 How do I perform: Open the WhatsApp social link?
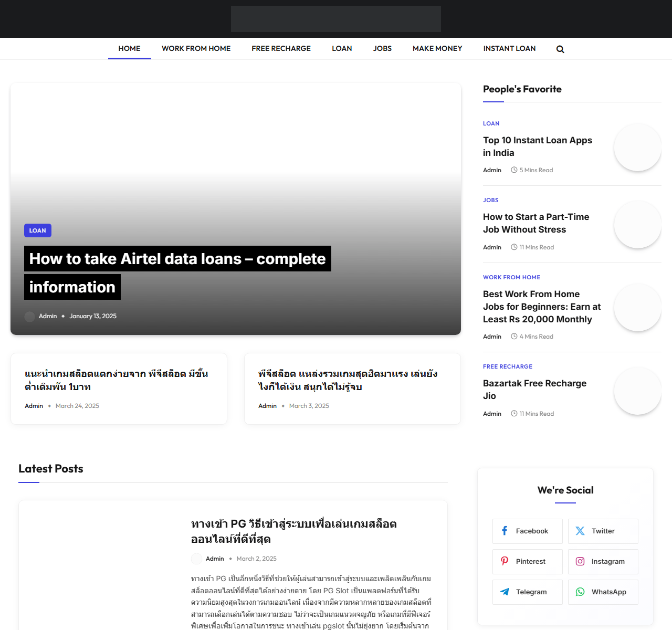pos(603,592)
